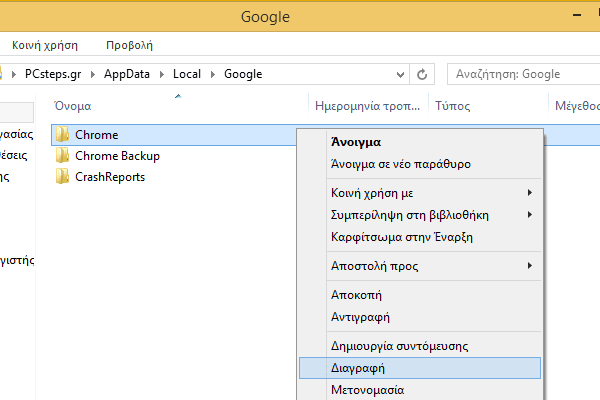This screenshot has width=600, height=400.
Task: Open the Κοινή χρήση ribbon tab
Action: (45, 45)
